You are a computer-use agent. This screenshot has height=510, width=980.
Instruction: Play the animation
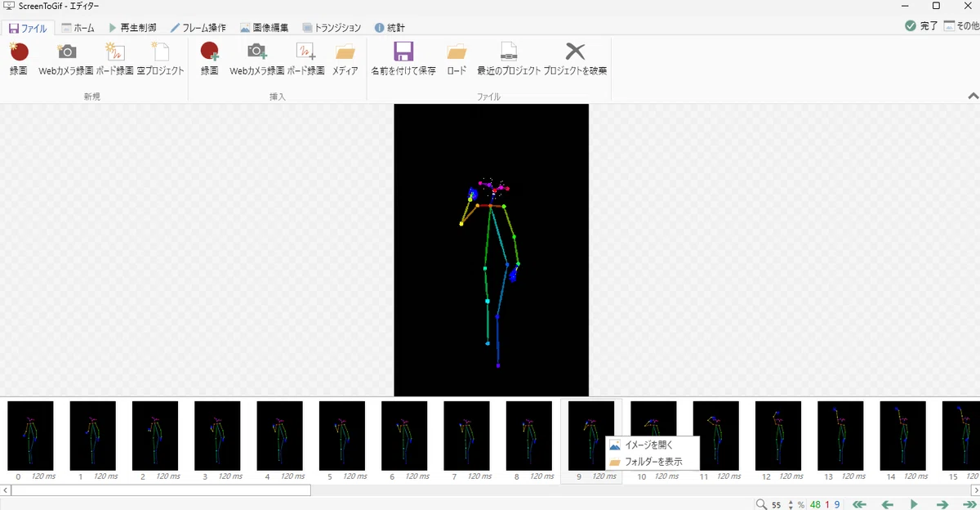915,504
